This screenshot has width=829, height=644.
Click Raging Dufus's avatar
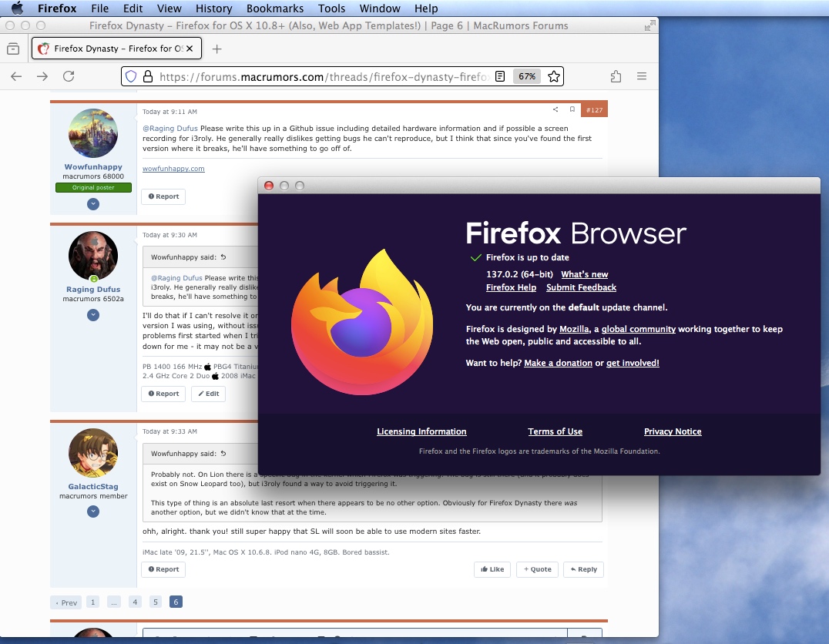[93, 256]
